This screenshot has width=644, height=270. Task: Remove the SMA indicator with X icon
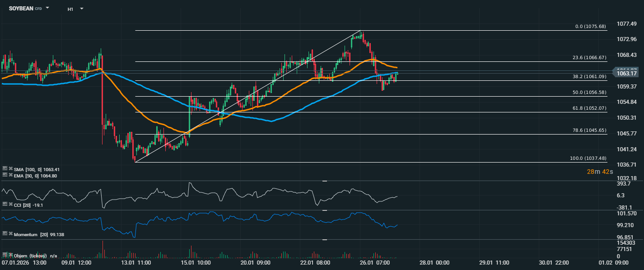[10, 169]
